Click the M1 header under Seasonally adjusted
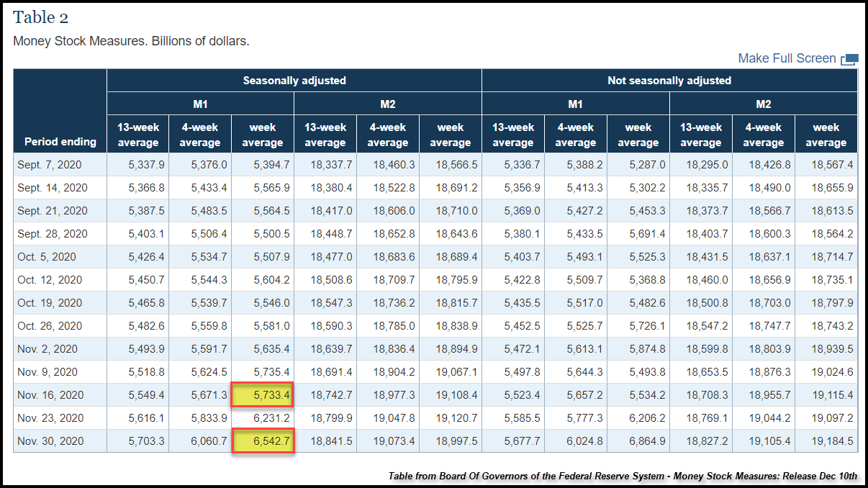This screenshot has height=488, width=868. point(200,104)
